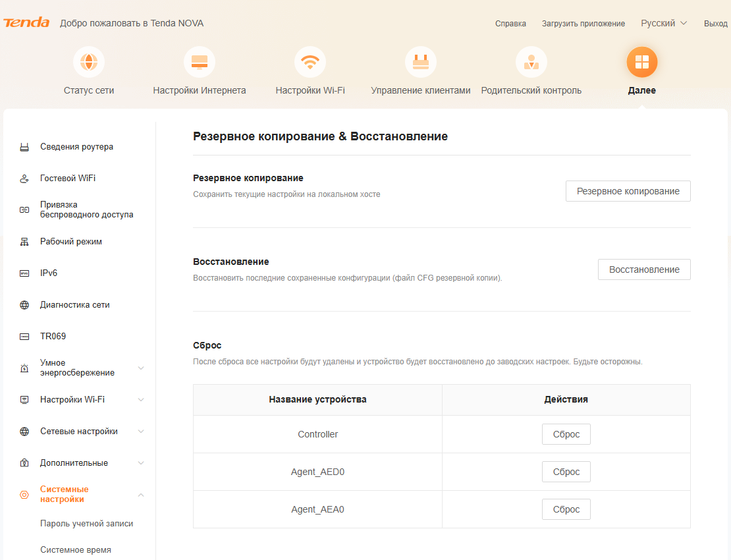Reset the Controller device

pyautogui.click(x=566, y=434)
